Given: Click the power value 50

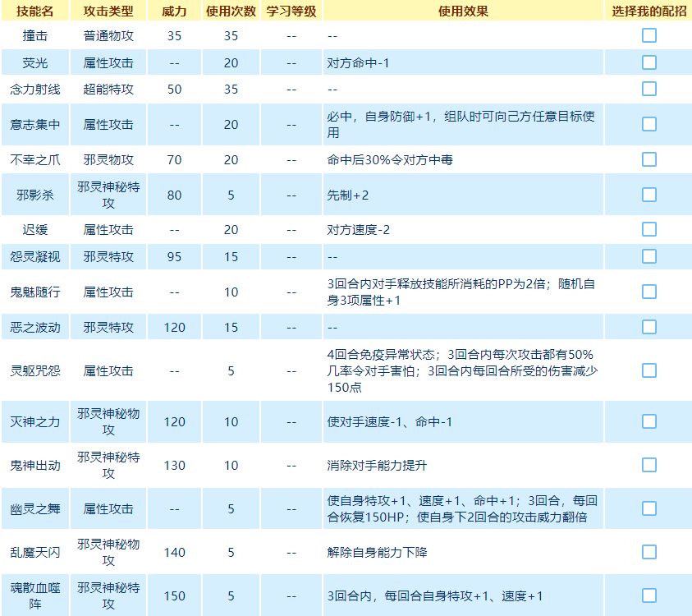Looking at the screenshot, I should (174, 90).
